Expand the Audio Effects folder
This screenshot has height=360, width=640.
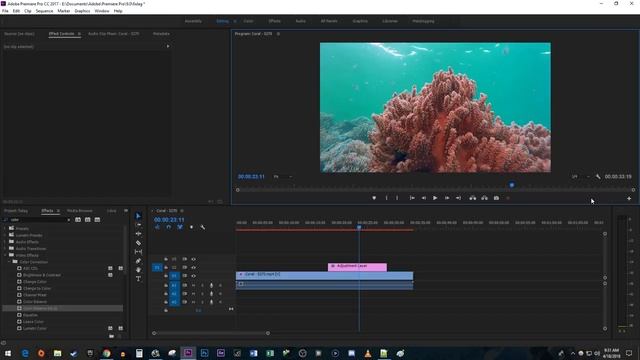pyautogui.click(x=5, y=242)
